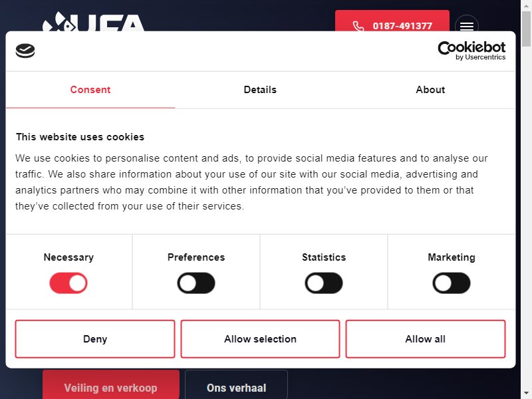Enable the Preferences cookies toggle
Image resolution: width=532 pixels, height=399 pixels.
(196, 283)
